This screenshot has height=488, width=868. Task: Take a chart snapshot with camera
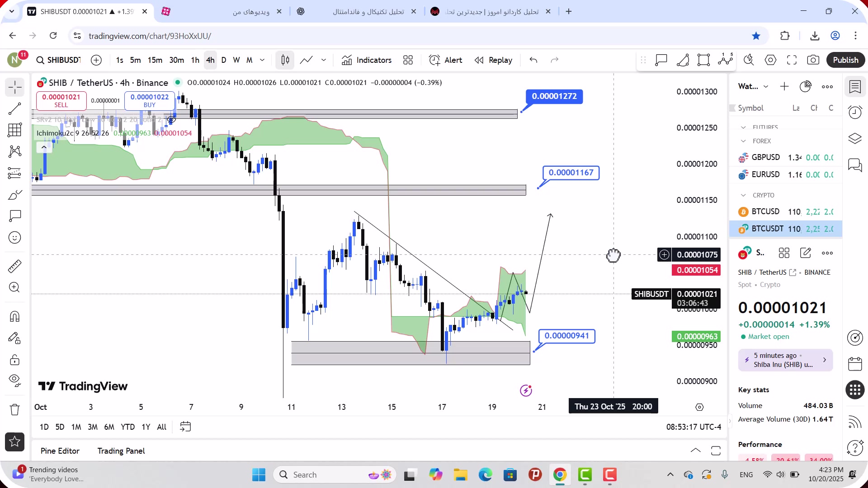813,60
